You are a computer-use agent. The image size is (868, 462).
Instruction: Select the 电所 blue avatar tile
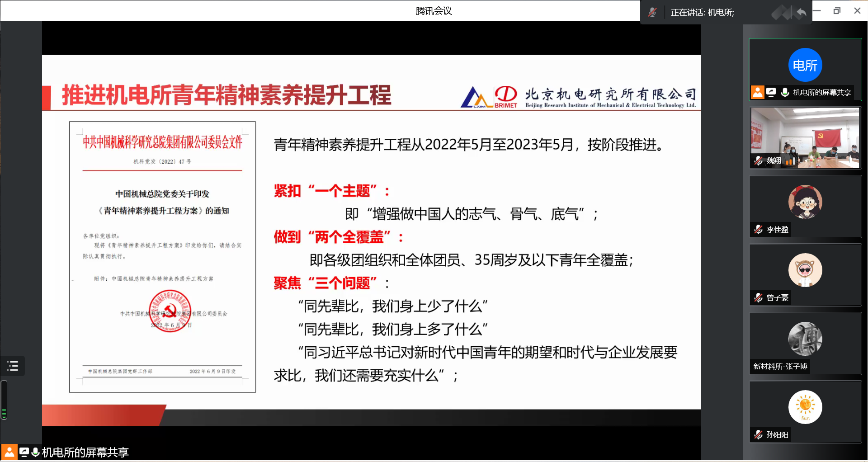click(805, 65)
